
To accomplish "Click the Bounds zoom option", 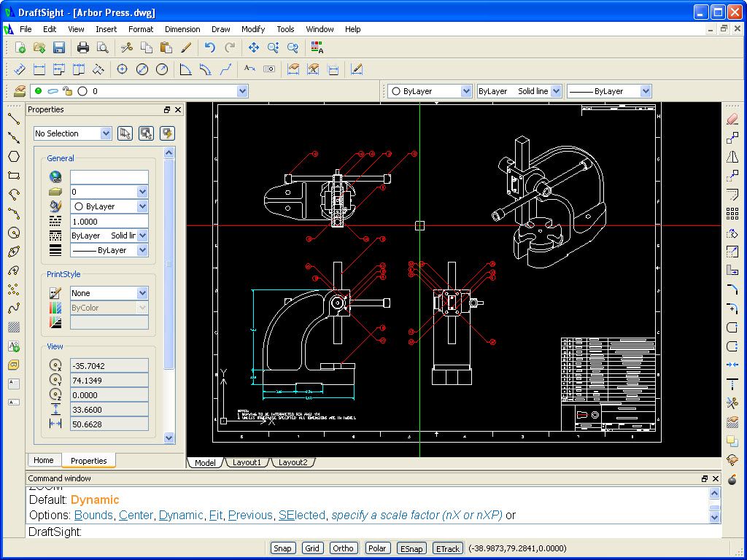I will point(93,515).
